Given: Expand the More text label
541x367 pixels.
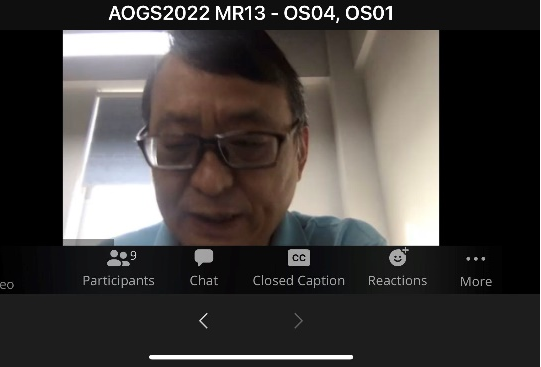Looking at the screenshot, I should tap(476, 281).
